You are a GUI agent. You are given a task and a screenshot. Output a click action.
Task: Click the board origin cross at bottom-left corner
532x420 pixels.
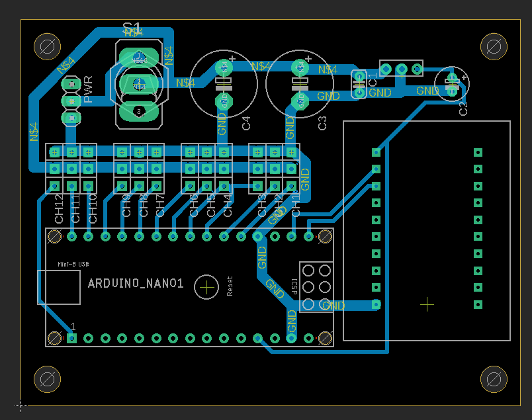coord(21,405)
